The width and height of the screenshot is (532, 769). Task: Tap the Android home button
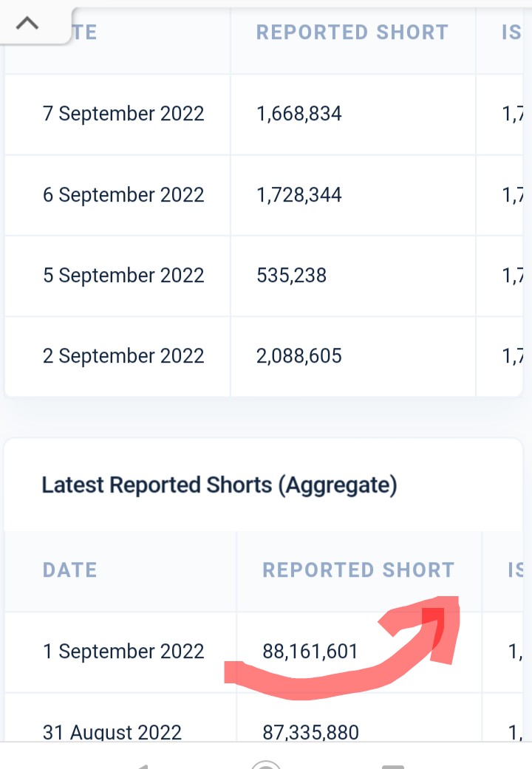(x=265, y=765)
